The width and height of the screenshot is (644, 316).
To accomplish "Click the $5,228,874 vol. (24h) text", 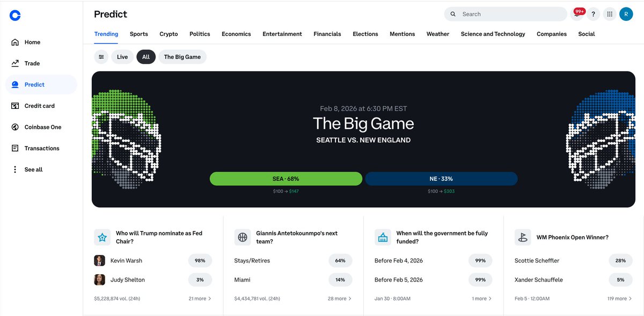I will point(117,298).
